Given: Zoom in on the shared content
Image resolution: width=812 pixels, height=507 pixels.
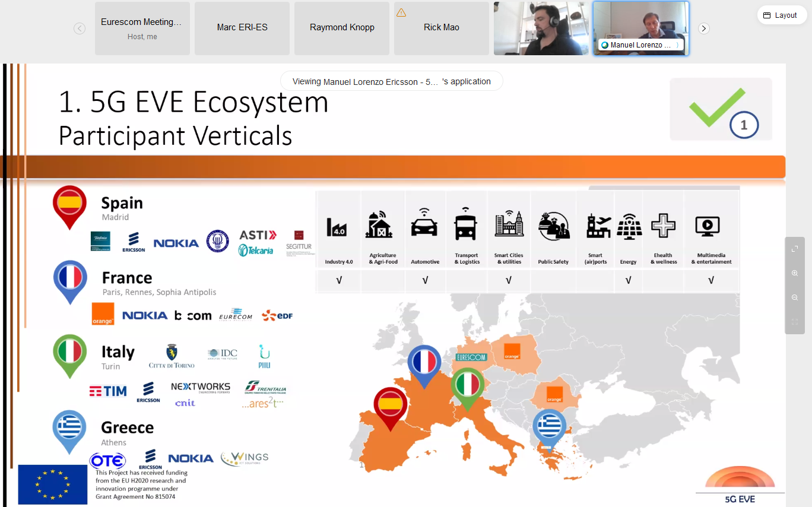Looking at the screenshot, I should coord(795,273).
